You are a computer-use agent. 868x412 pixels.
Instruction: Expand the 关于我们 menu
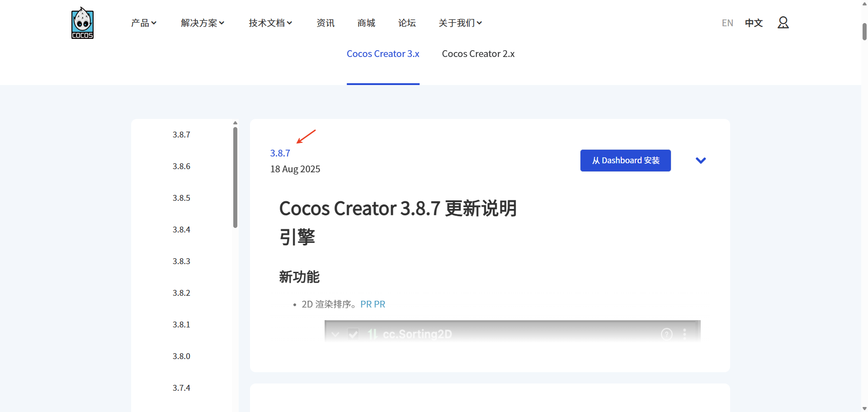[460, 23]
